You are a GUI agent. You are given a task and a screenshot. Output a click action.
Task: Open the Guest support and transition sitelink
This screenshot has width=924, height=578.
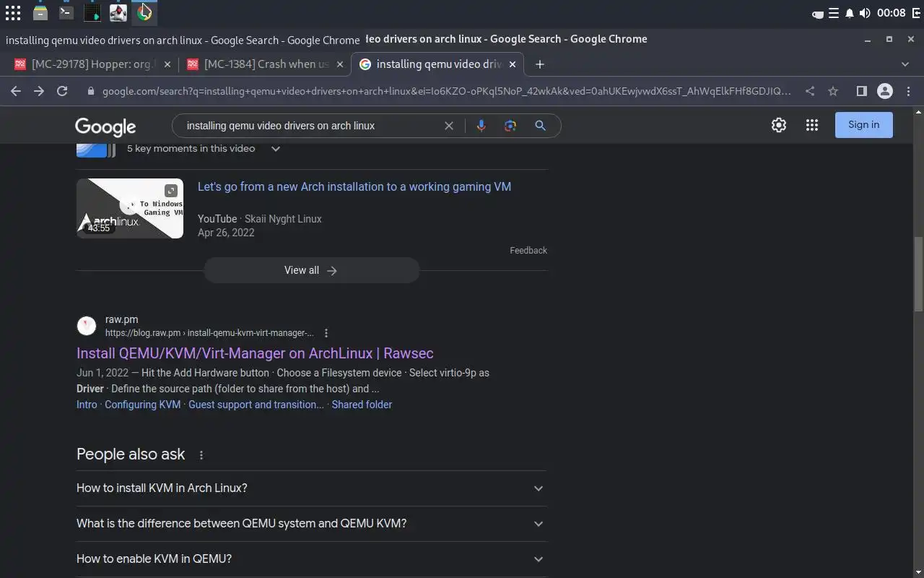256,405
